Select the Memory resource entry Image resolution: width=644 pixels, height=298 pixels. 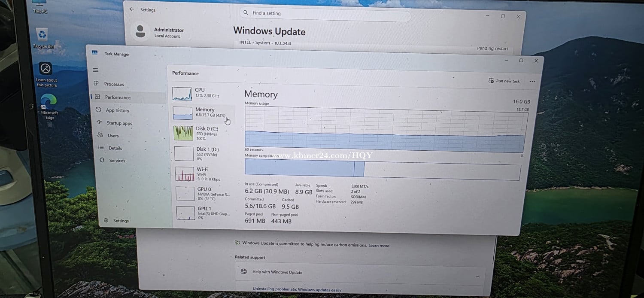point(203,113)
